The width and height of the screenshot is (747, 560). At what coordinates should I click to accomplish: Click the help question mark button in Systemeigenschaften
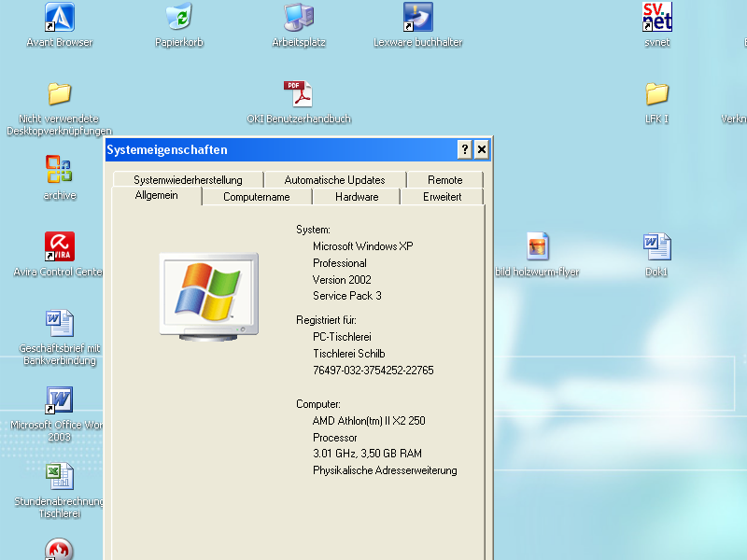[464, 149]
